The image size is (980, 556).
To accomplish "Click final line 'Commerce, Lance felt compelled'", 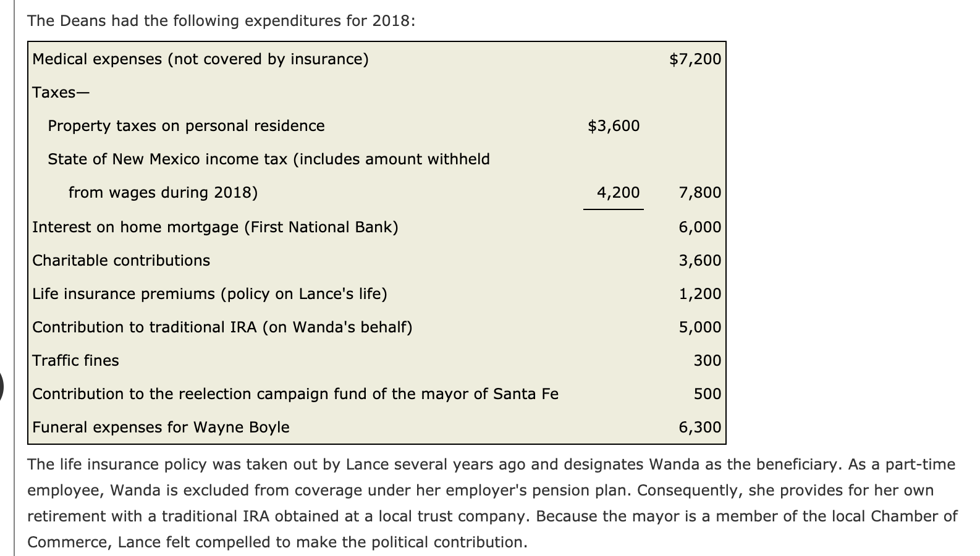I will pos(277,542).
